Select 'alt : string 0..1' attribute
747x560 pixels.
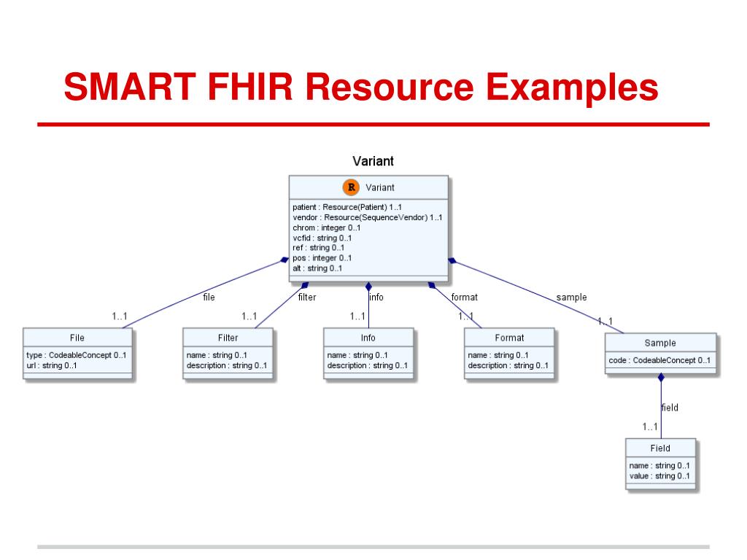(317, 268)
